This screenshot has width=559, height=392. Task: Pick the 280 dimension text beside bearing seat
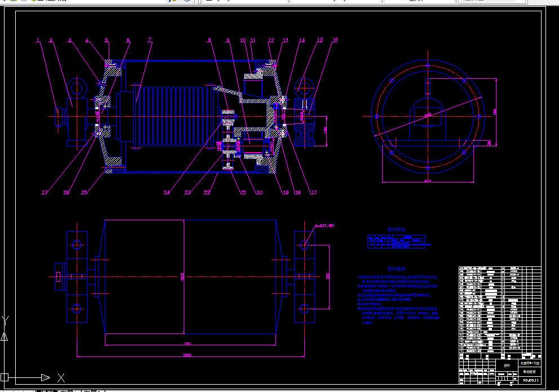327,276
